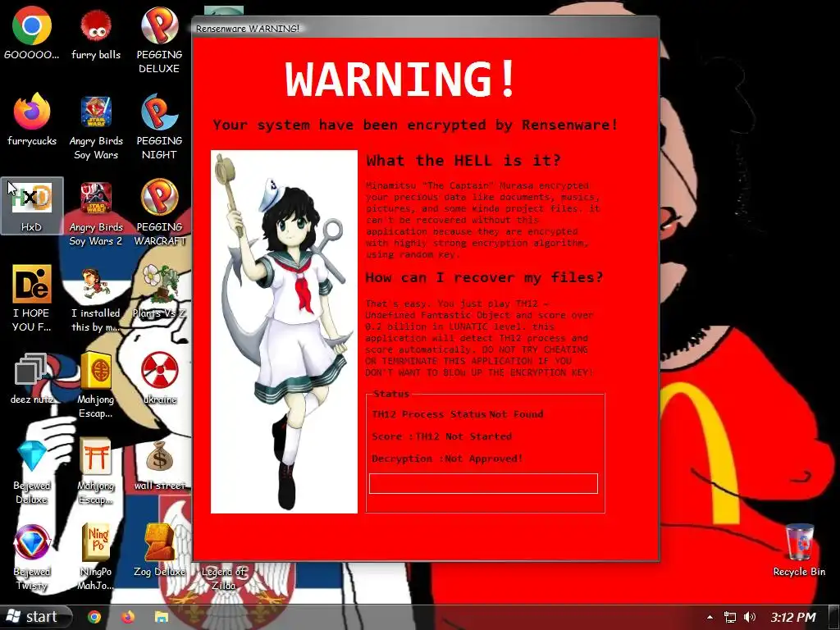
Task: Open File Explorer from the taskbar
Action: click(x=161, y=617)
